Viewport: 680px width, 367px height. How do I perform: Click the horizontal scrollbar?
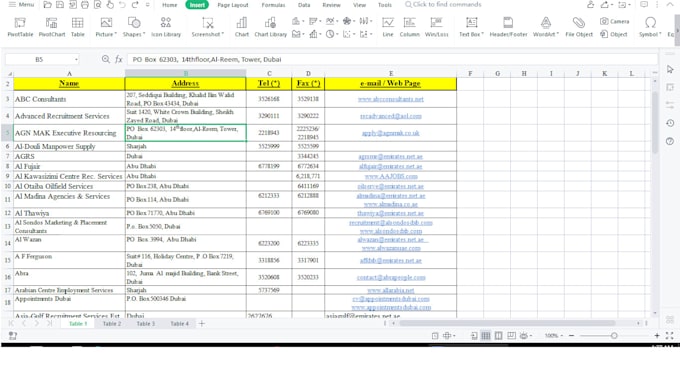click(x=507, y=323)
